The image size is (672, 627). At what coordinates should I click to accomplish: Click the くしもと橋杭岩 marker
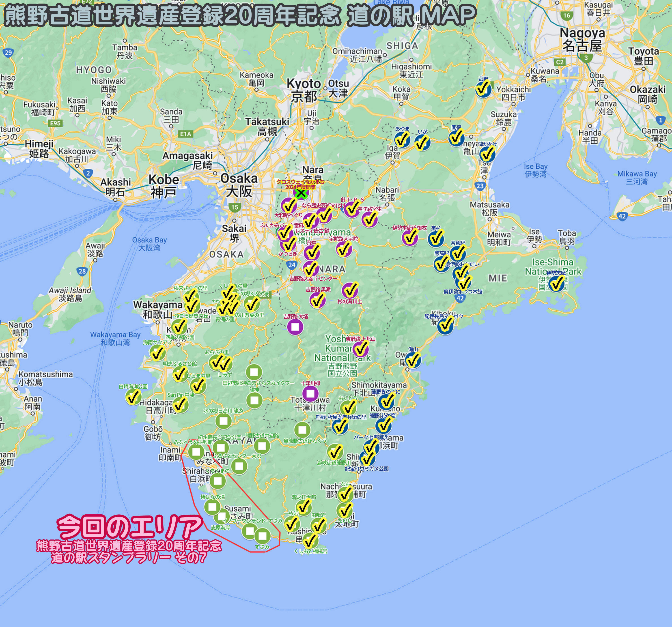[x=310, y=541]
